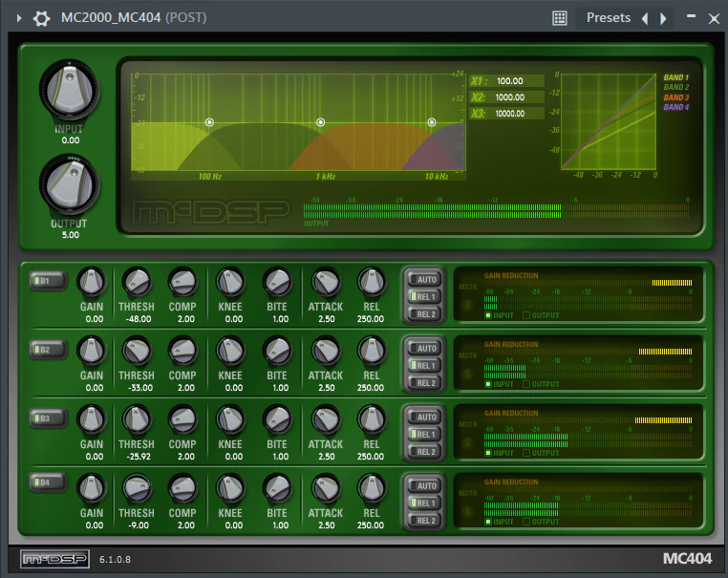Click the band 1 THRESH knob
This screenshot has width=728, height=578.
pyautogui.click(x=137, y=282)
